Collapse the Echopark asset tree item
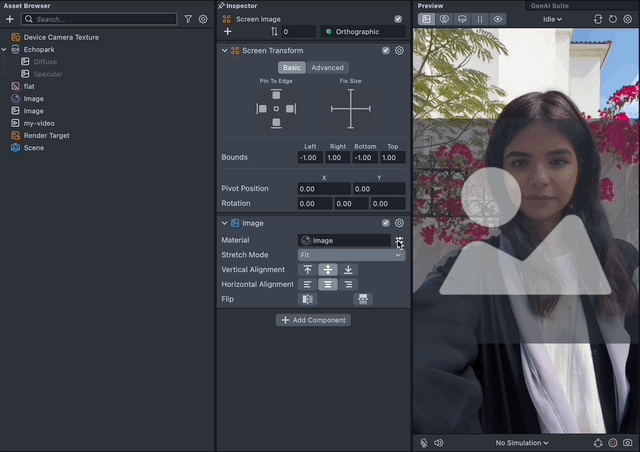The image size is (640, 452). click(x=5, y=49)
